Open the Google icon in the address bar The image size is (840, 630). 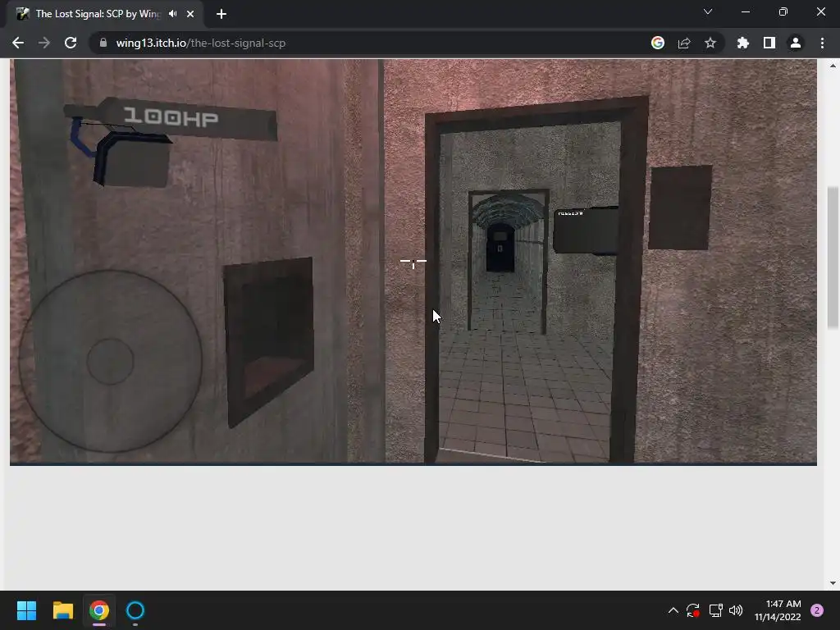657,43
